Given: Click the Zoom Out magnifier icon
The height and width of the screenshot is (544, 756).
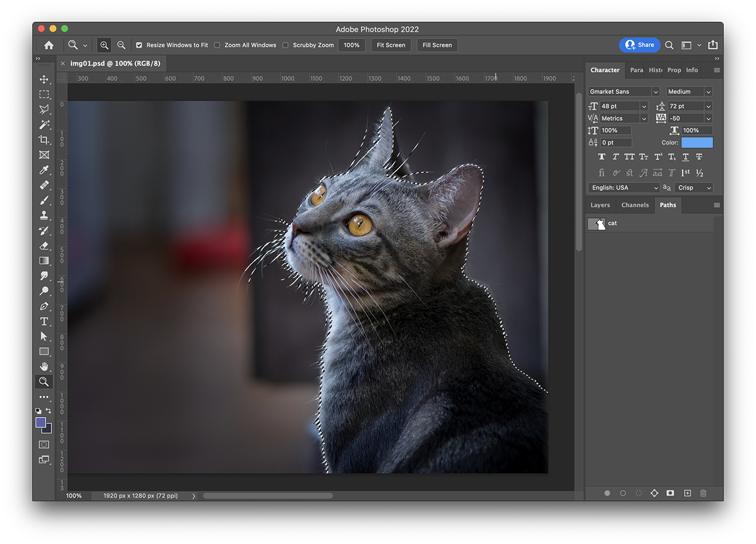Looking at the screenshot, I should click(x=121, y=45).
